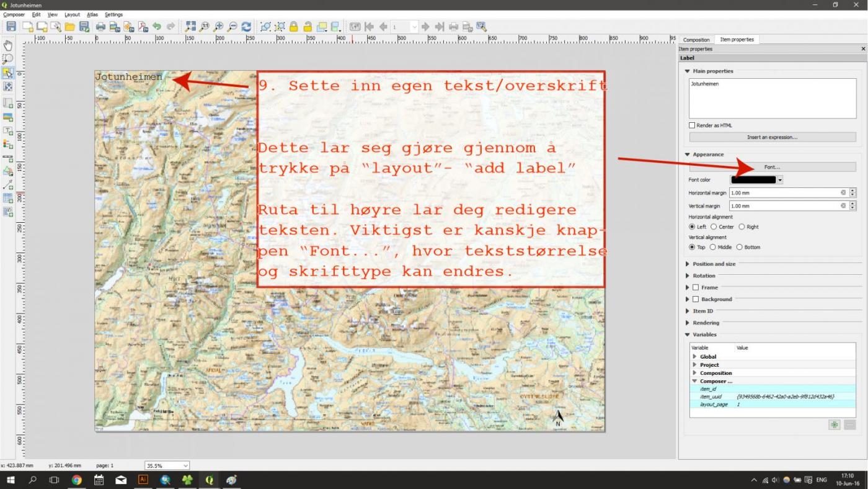Expand the Global variables tree node
This screenshot has height=489, width=868.
tap(694, 357)
